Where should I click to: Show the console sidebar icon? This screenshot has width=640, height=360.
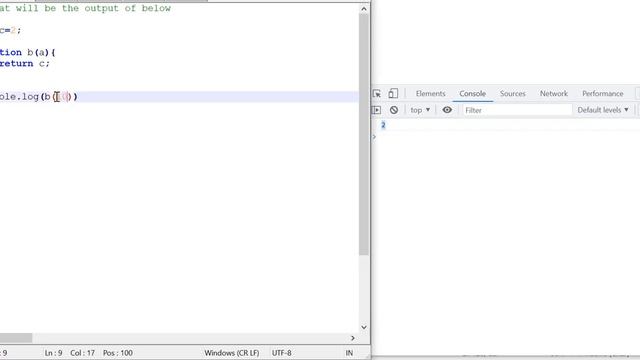(x=376, y=110)
